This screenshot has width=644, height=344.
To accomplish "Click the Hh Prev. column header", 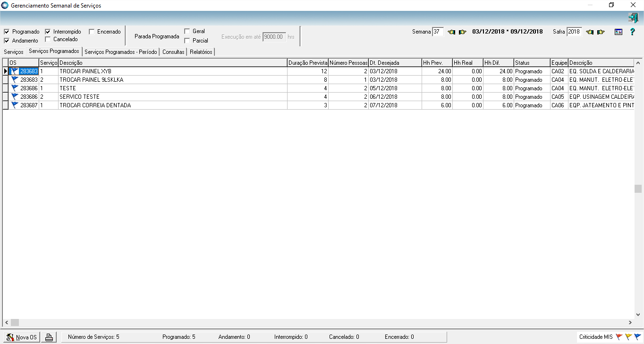I will click(437, 63).
